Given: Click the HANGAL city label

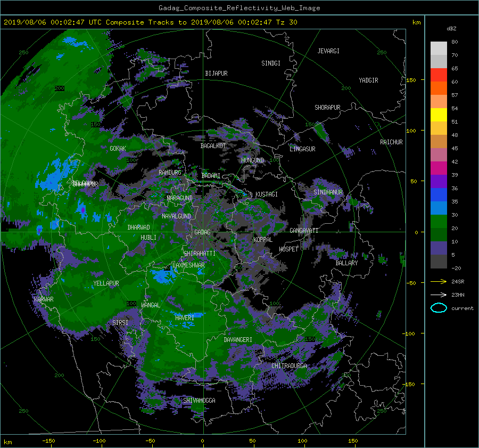Looking at the screenshot, I should point(151,305).
